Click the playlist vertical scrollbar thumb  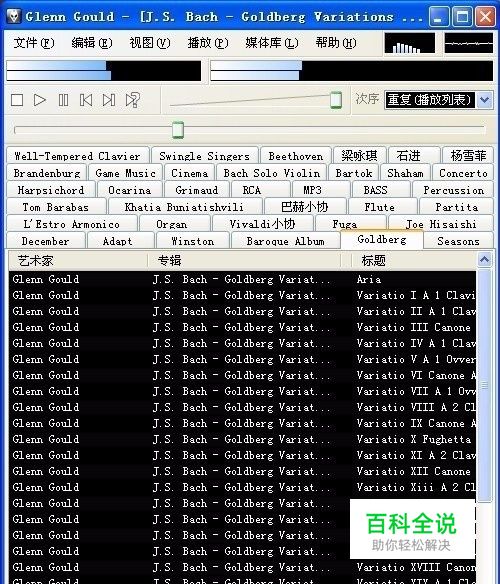[484, 386]
